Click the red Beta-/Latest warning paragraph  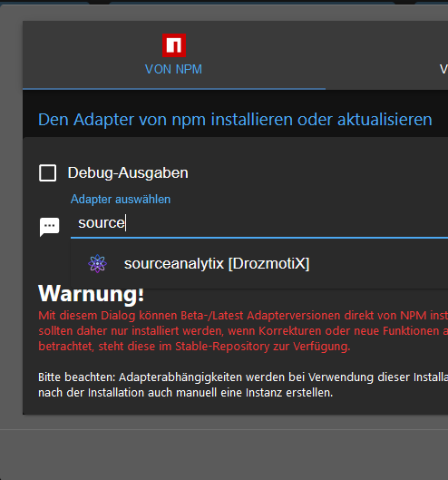coord(243,331)
